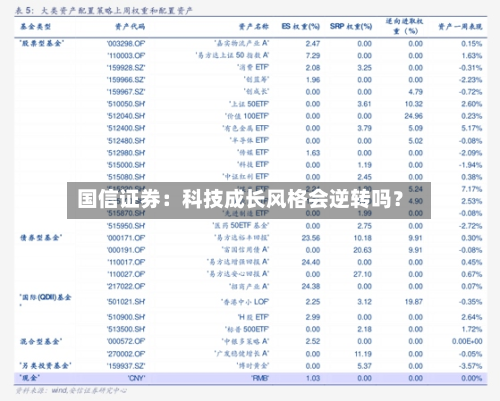Screen dimensions: 500x401
Task: Click the weekly performance value -3.57%
Action: (470, 366)
